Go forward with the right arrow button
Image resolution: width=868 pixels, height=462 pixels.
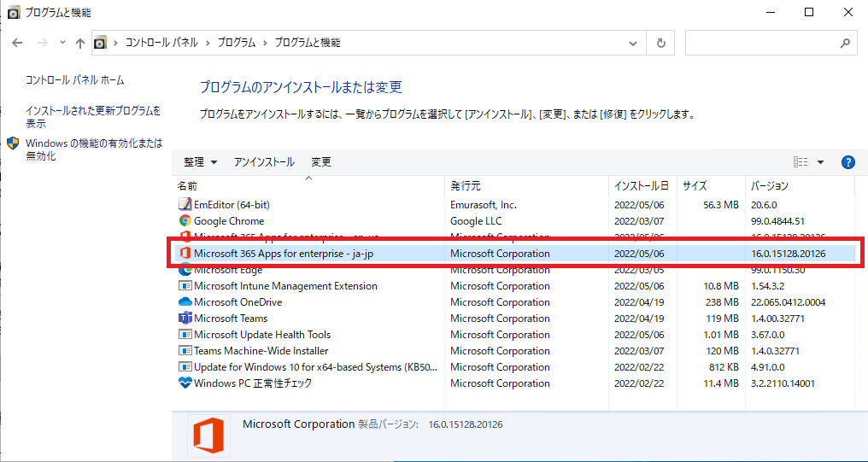tap(43, 43)
